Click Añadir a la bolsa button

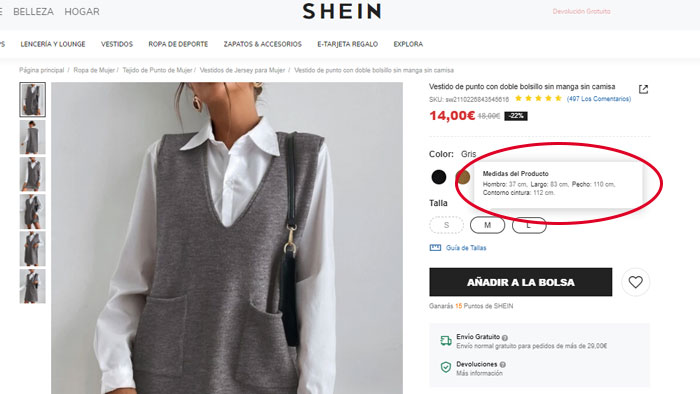click(x=521, y=282)
